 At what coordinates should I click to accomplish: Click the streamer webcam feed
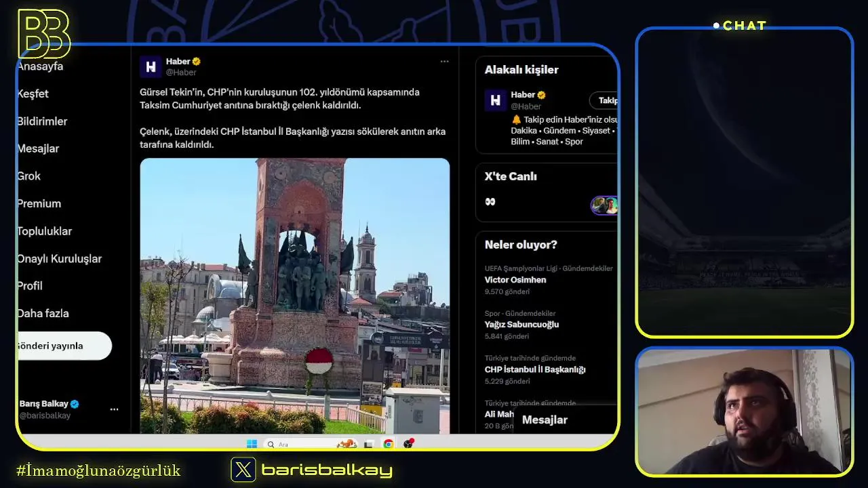(745, 412)
